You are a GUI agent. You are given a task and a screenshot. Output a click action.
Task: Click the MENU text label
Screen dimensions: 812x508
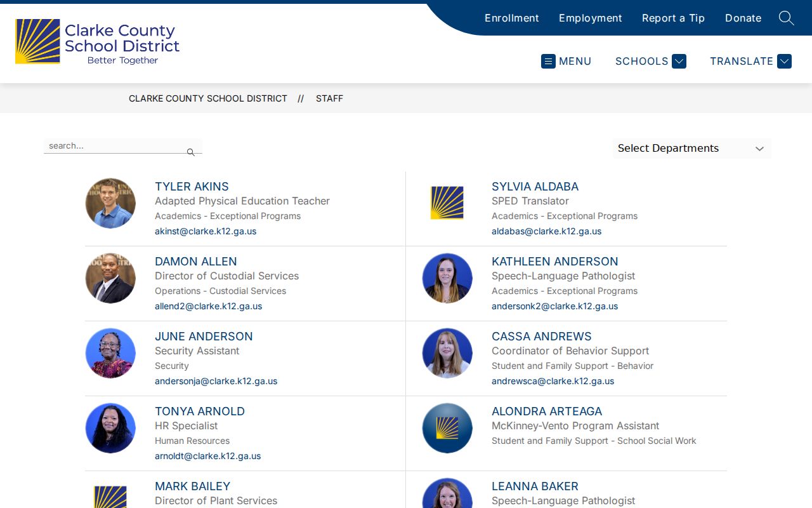point(575,61)
